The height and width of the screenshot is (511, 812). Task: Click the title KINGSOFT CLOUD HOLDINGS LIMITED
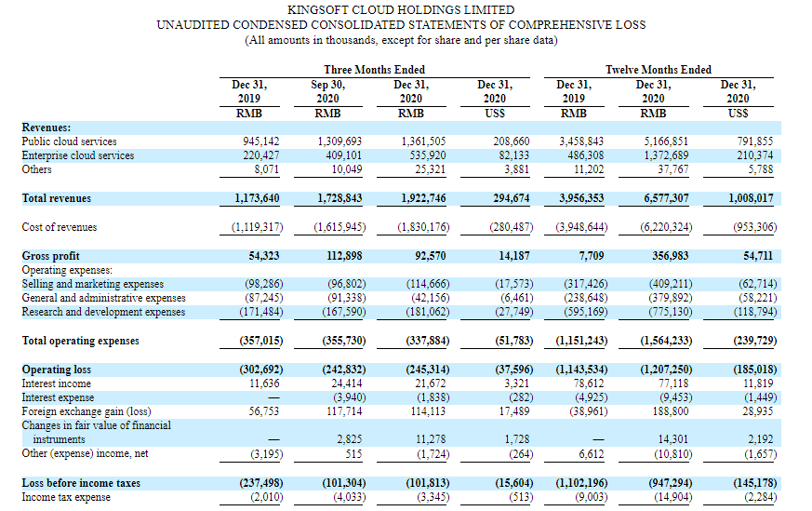pos(401,10)
